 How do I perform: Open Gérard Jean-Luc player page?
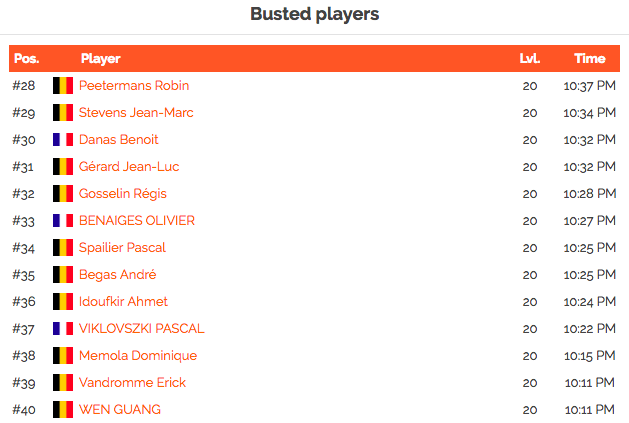[x=129, y=167]
